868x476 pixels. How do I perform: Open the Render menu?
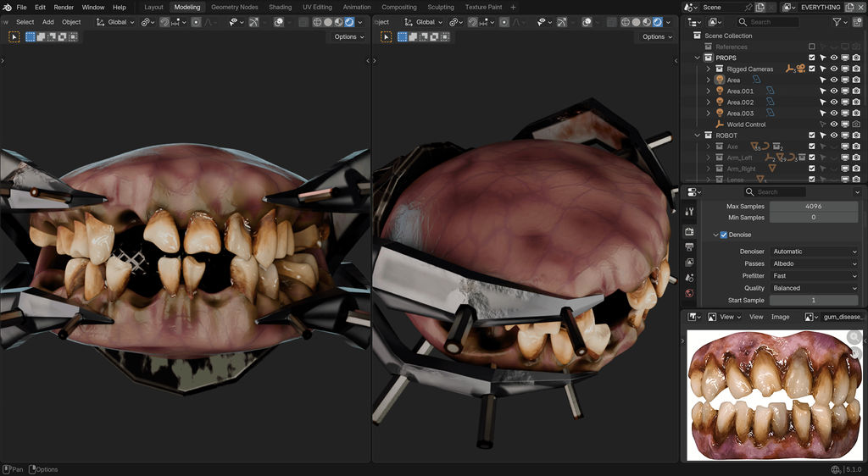pos(64,7)
